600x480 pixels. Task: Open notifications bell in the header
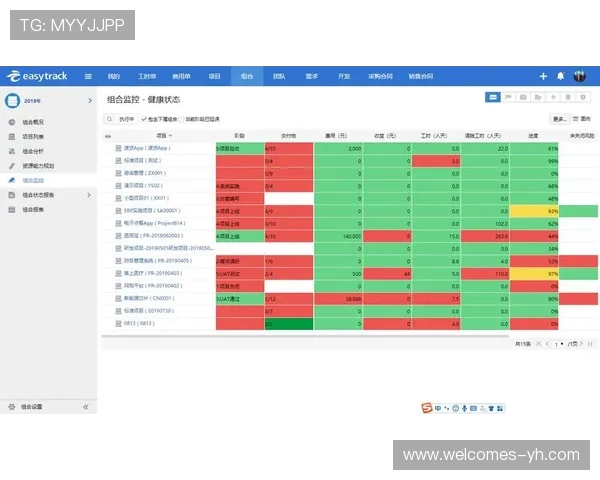pyautogui.click(x=561, y=76)
